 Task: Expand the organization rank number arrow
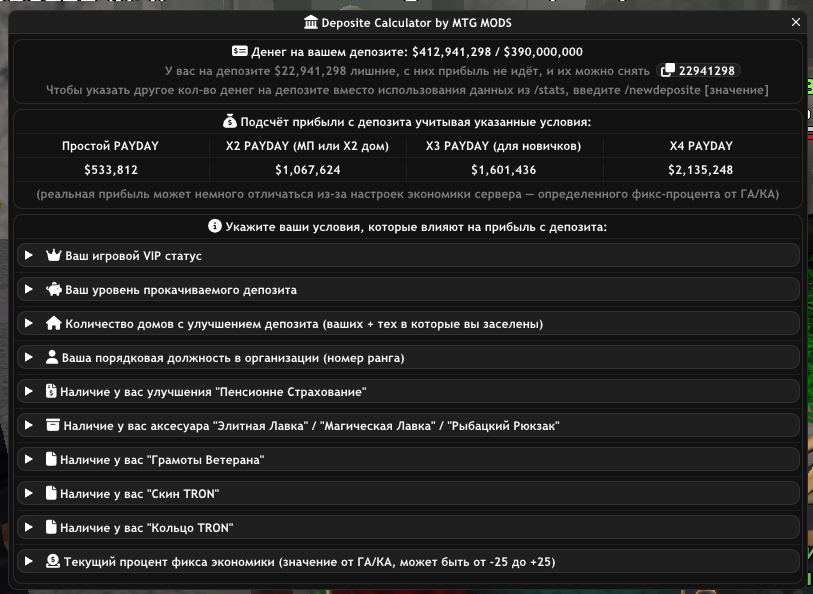click(29, 357)
